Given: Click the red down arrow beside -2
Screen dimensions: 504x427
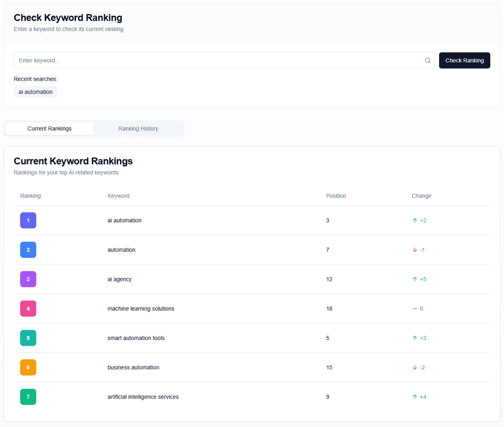Looking at the screenshot, I should pos(414,367).
